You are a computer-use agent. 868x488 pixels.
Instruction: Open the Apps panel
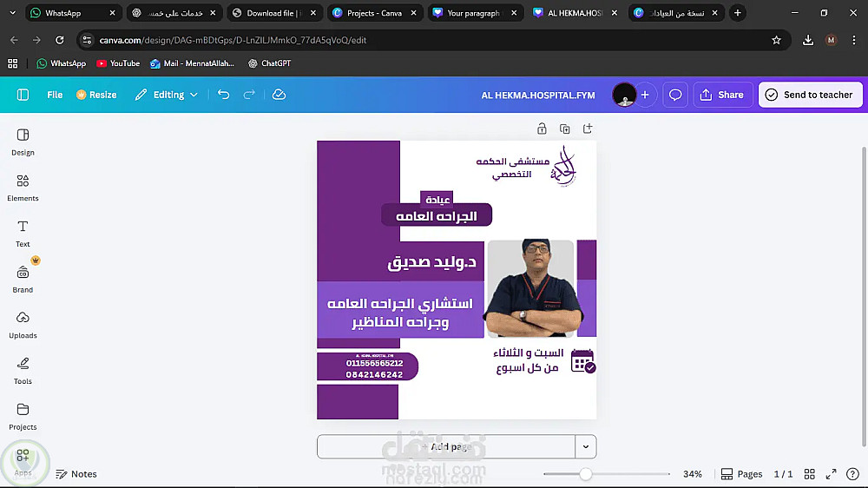[23, 463]
